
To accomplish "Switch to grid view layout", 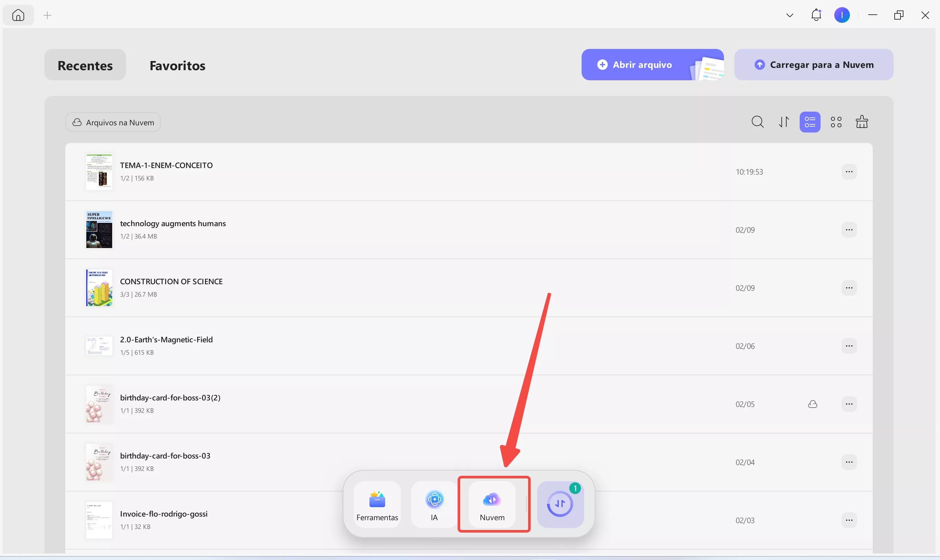I will coord(836,122).
